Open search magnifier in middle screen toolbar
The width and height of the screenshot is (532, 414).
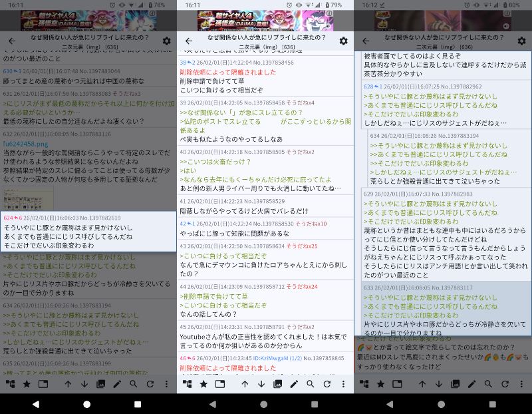[x=311, y=384]
